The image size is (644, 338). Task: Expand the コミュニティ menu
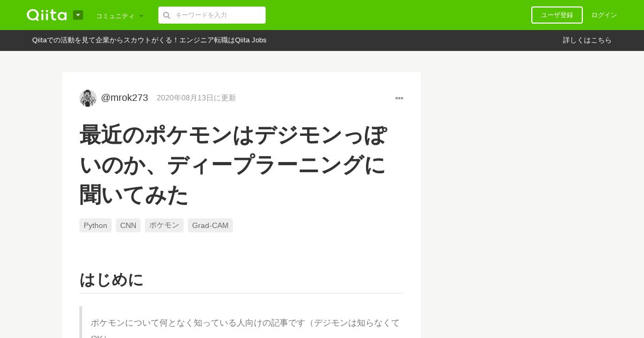click(x=120, y=16)
